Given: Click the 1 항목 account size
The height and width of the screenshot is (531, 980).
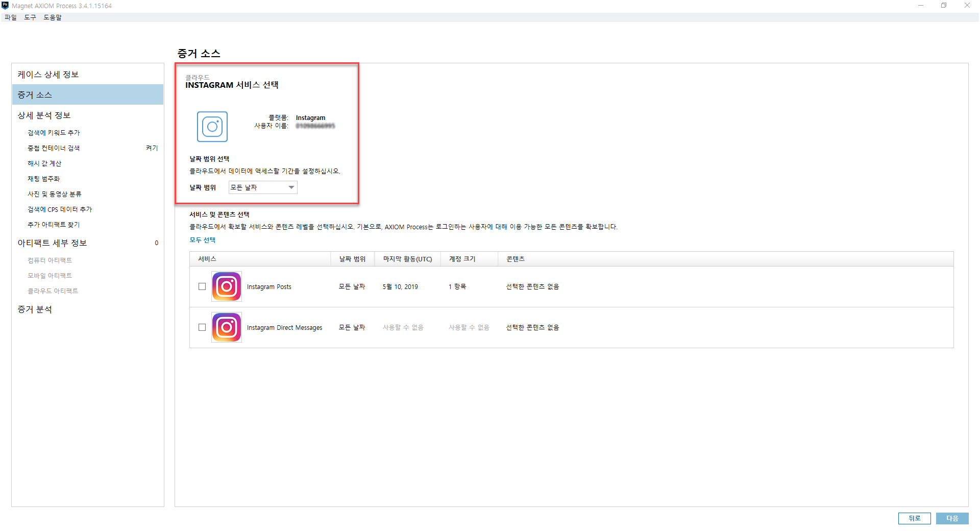Looking at the screenshot, I should 457,286.
